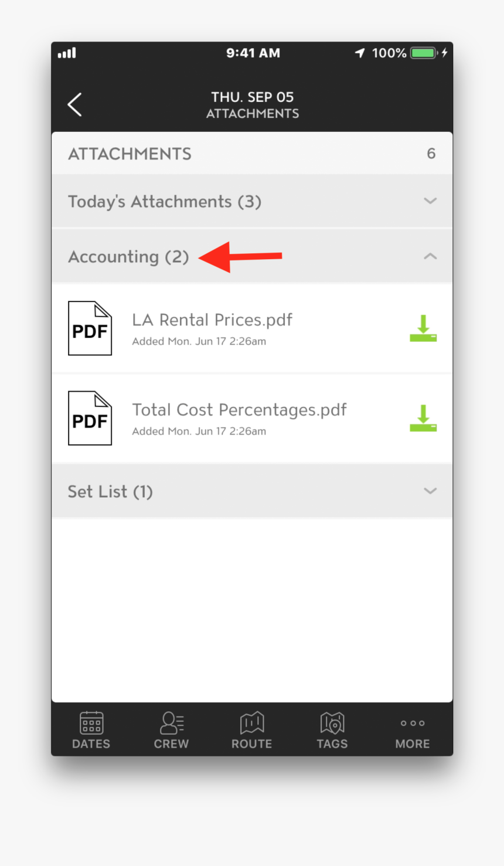Screen dimensions: 504x866
Task: Open LA Rental Prices.pdf file name
Action: tap(212, 320)
